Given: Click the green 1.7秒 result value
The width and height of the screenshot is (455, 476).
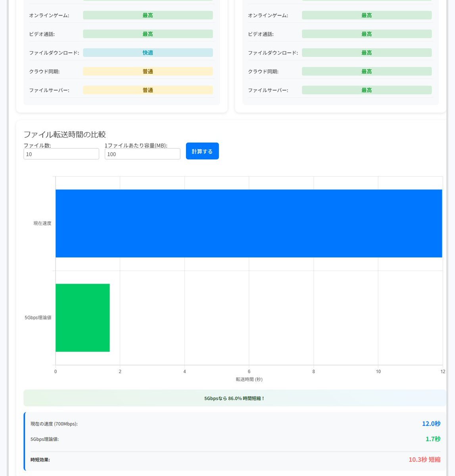Looking at the screenshot, I should pos(433,439).
